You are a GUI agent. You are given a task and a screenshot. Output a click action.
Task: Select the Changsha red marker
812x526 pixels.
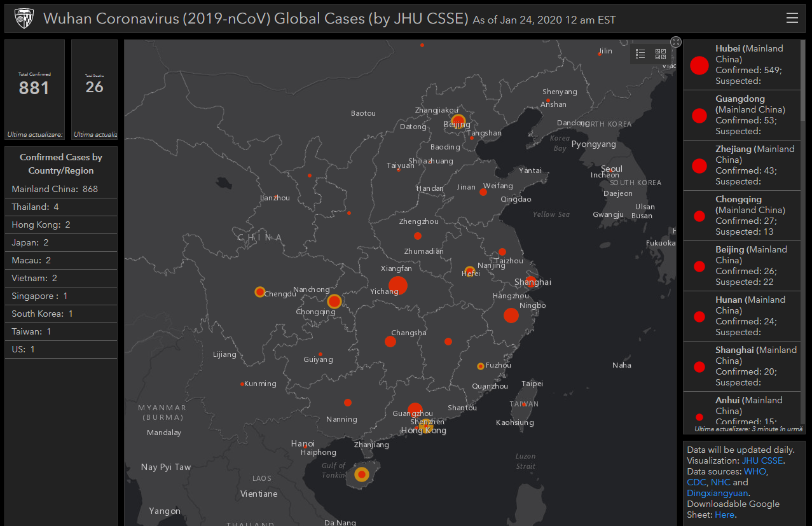coord(390,342)
